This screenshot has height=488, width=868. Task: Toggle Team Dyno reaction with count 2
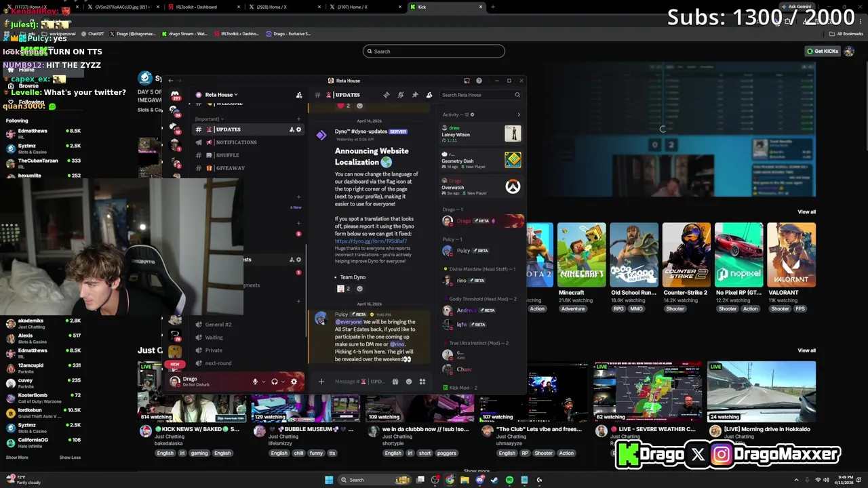[344, 289]
